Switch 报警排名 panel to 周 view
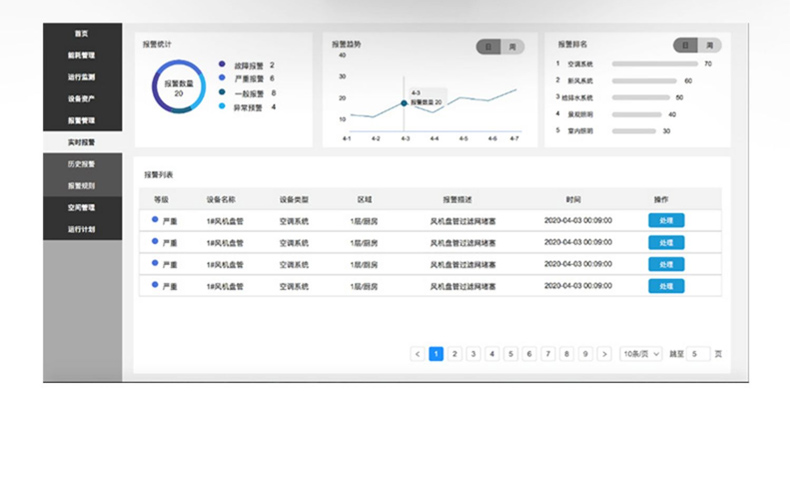This screenshot has height=479, width=790. pyautogui.click(x=709, y=45)
